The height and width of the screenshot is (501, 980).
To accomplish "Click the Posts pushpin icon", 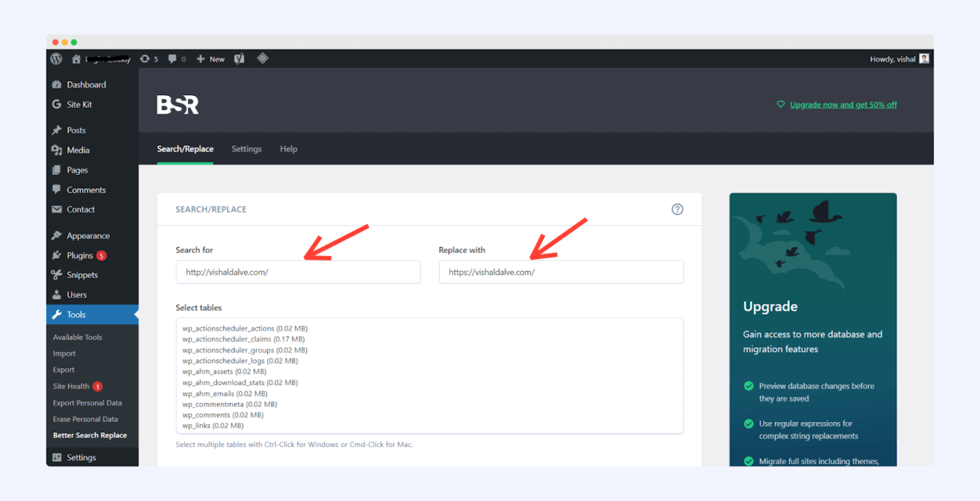I will click(x=57, y=131).
